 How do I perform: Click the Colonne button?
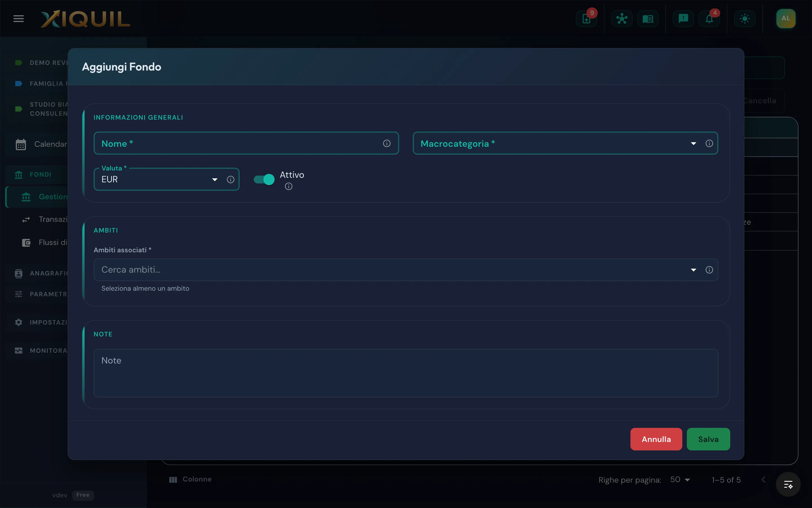[190, 479]
